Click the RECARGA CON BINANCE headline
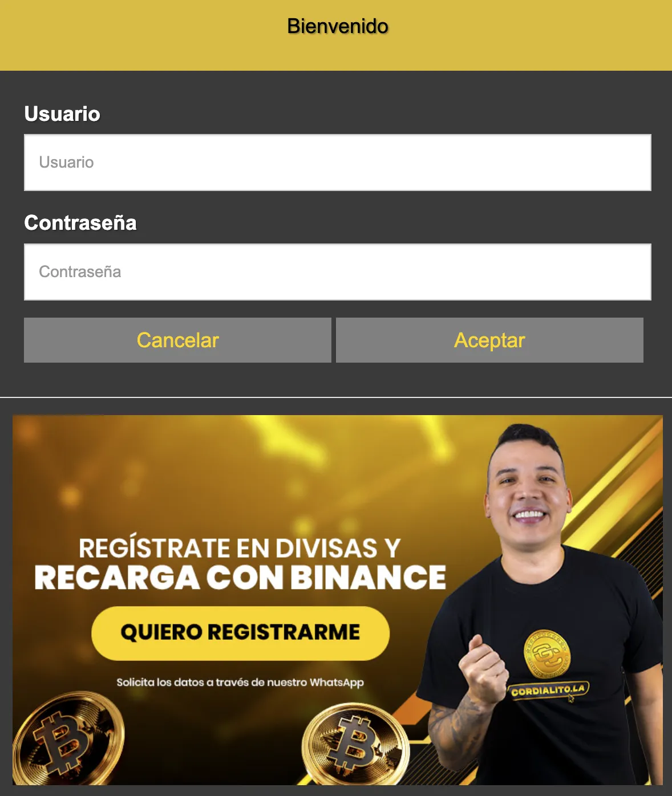 pyautogui.click(x=240, y=577)
